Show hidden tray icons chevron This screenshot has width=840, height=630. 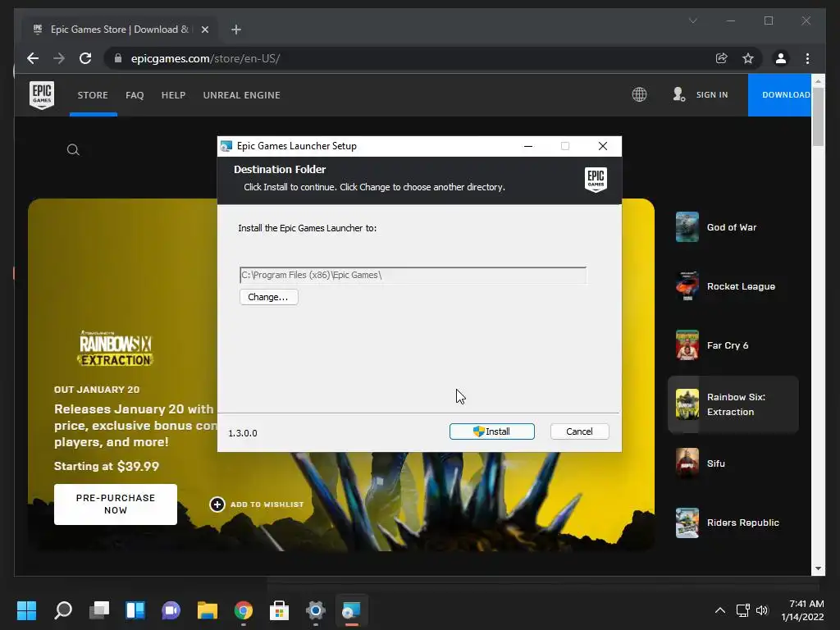(x=720, y=610)
